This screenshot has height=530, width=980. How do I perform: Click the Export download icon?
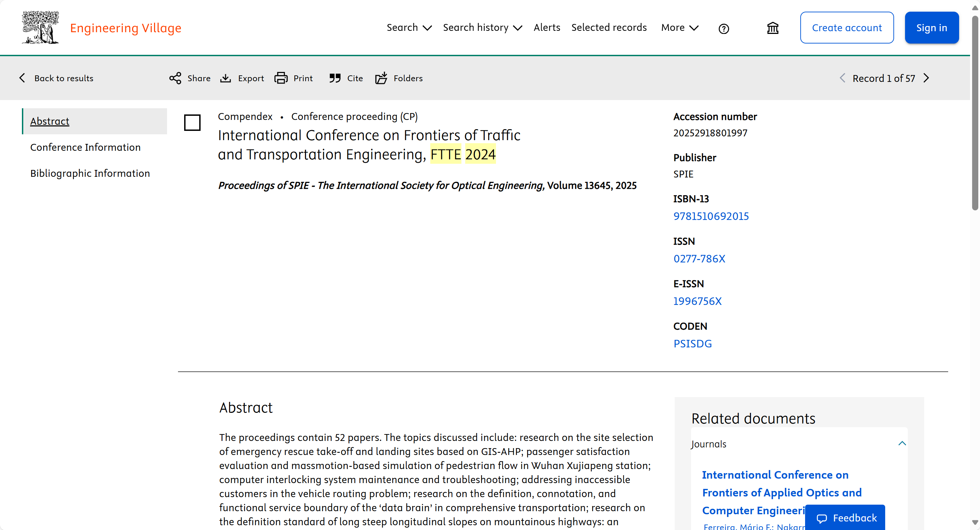(x=226, y=78)
